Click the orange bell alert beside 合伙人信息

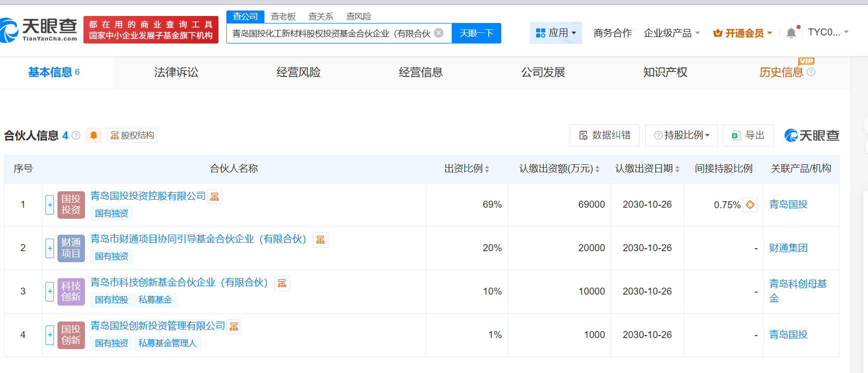coord(93,135)
